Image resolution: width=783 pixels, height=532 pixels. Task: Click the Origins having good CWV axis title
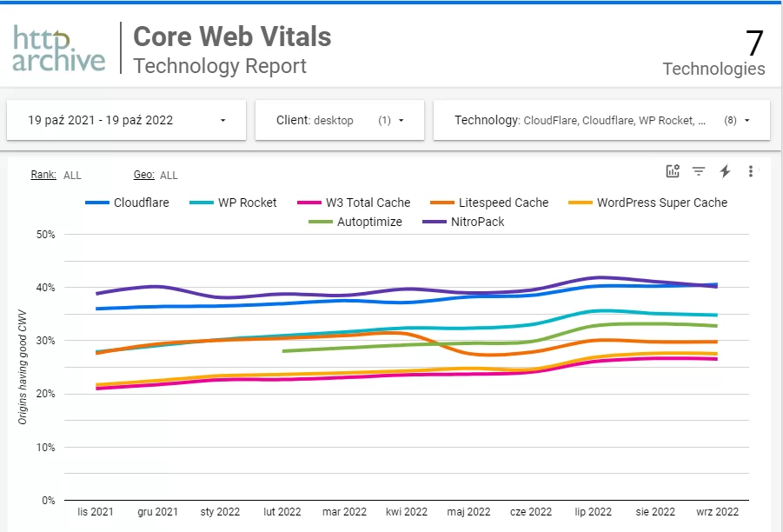tap(22, 367)
